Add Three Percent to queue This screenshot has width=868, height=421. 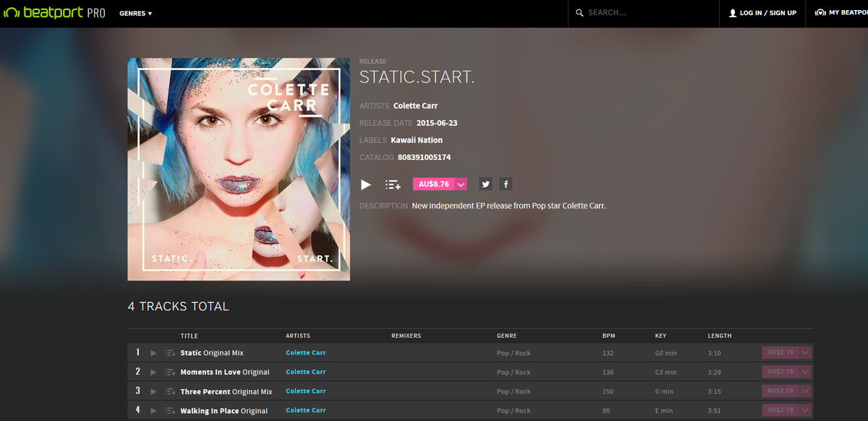(170, 391)
